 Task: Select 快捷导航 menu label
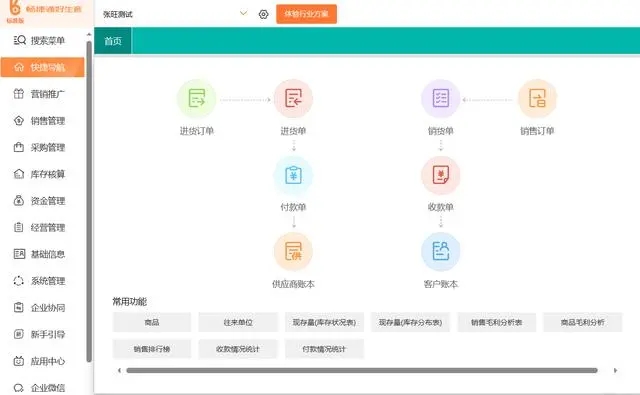coord(48,67)
